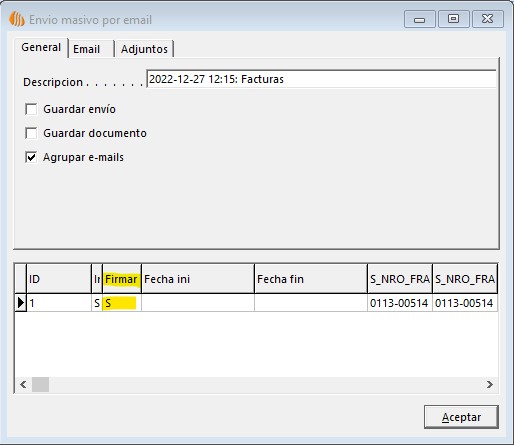Maximize the Envio masivo por email window
Image resolution: width=514 pixels, height=445 pixels.
(x=453, y=19)
